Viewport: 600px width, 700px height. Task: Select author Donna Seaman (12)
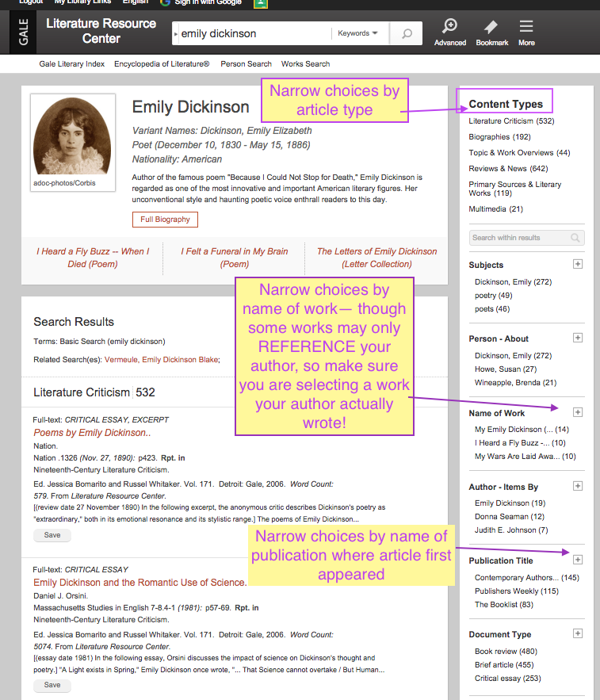510,516
